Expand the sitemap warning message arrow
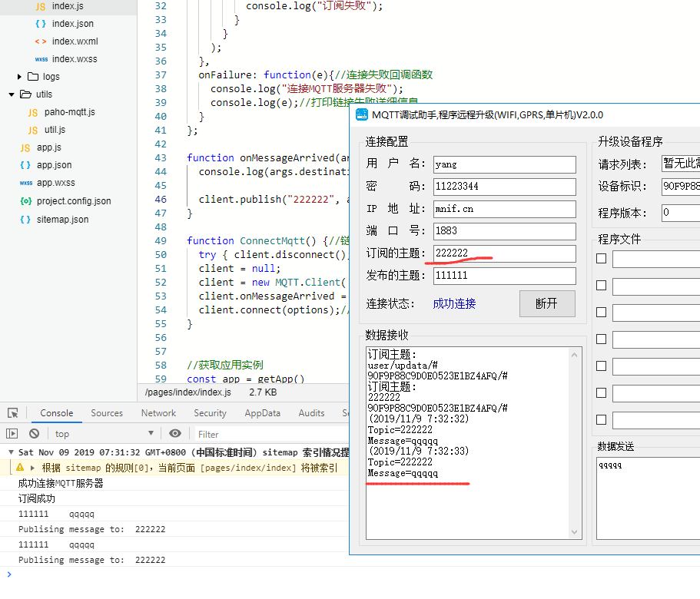Image resolution: width=700 pixels, height=599 pixels. point(32,468)
